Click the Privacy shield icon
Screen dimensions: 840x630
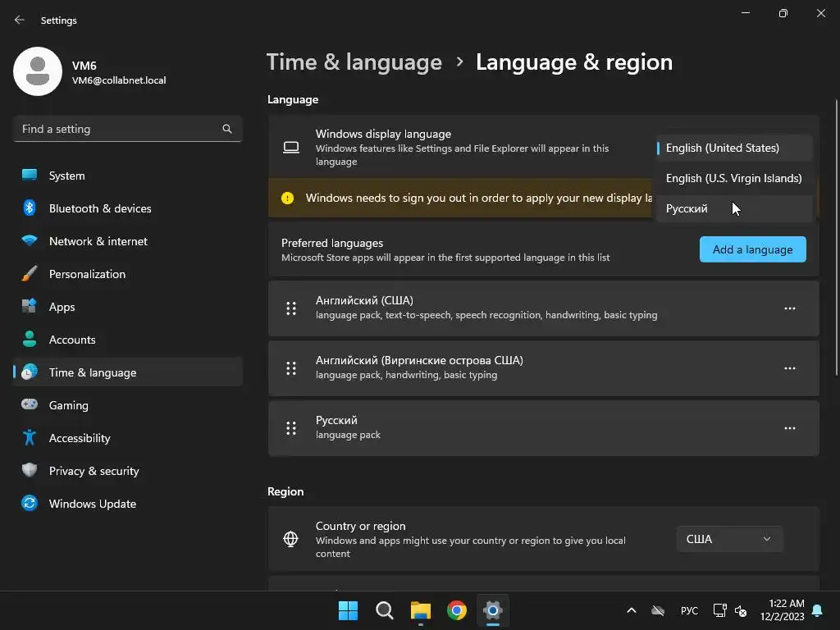pos(30,470)
